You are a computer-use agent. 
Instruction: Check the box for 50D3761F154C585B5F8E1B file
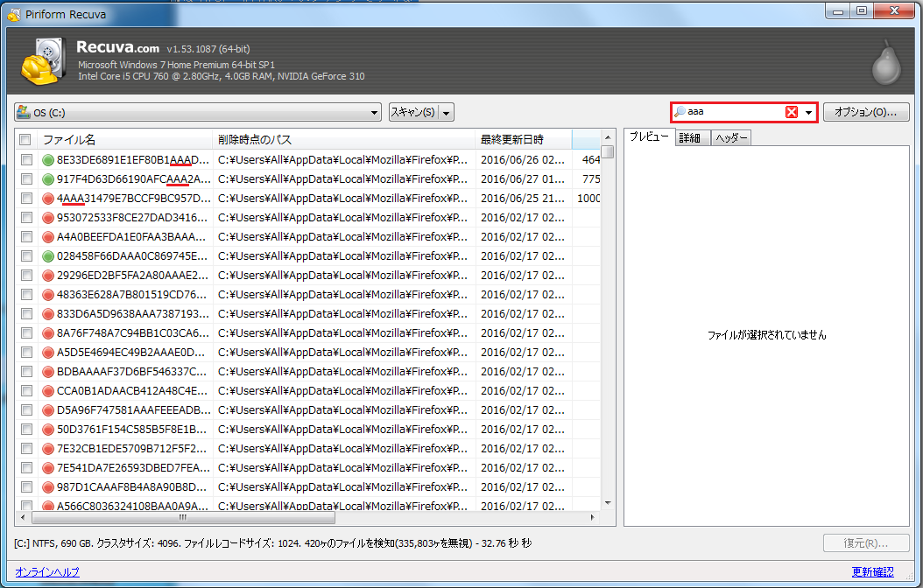click(26, 430)
